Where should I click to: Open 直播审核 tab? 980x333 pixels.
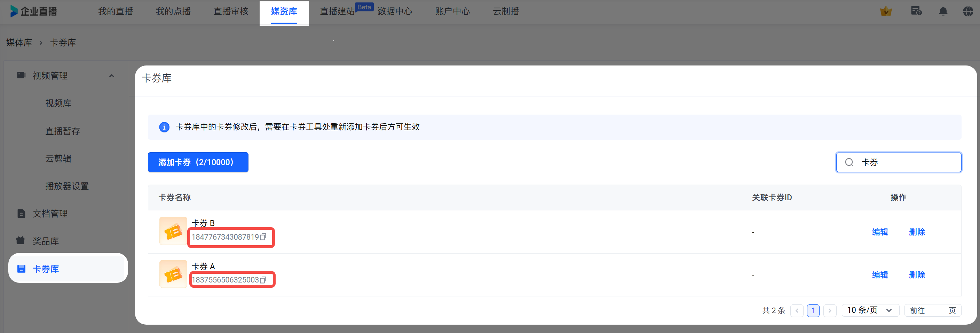pyautogui.click(x=231, y=11)
